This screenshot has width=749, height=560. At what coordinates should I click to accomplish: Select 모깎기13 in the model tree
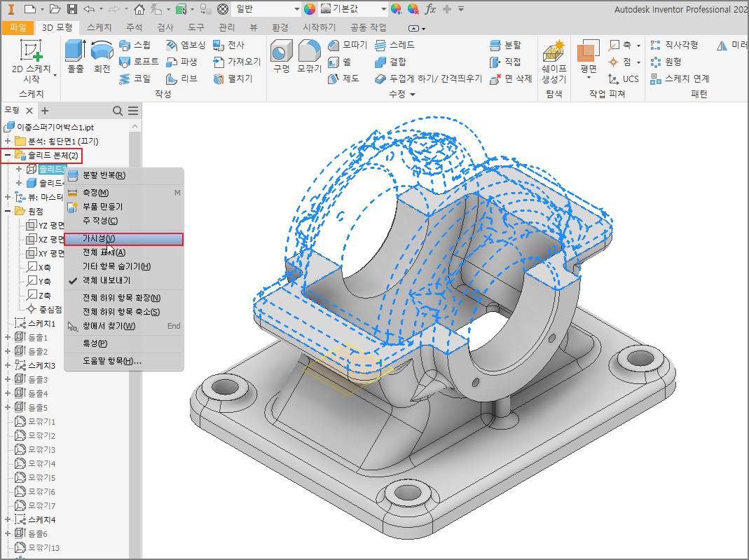(36, 547)
